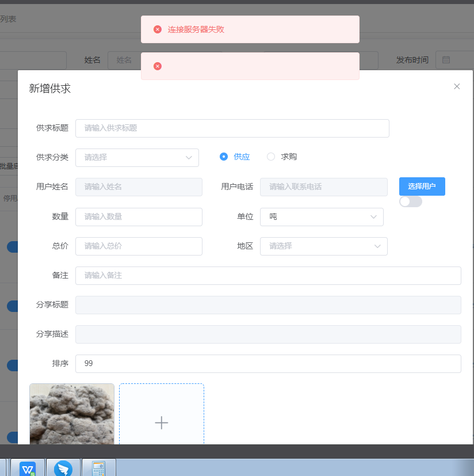Click into the 总价 total price field
The height and width of the screenshot is (476, 474).
(x=139, y=246)
